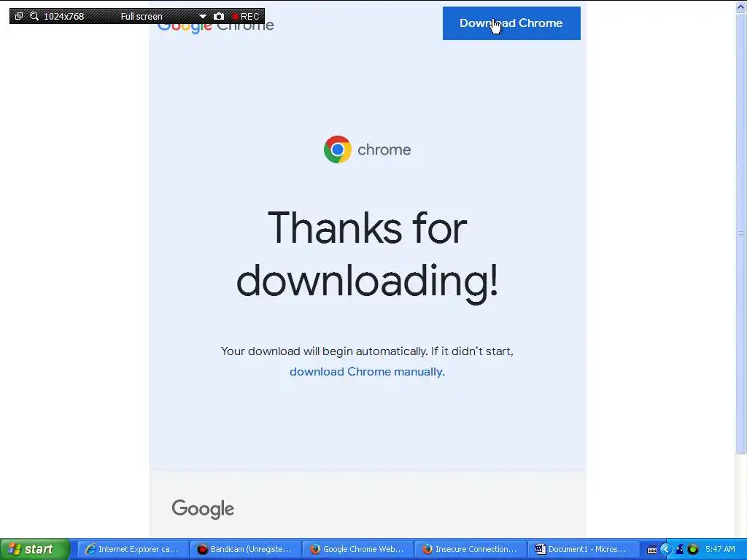Click the green circle tray icon
747x560 pixels.
click(x=693, y=549)
